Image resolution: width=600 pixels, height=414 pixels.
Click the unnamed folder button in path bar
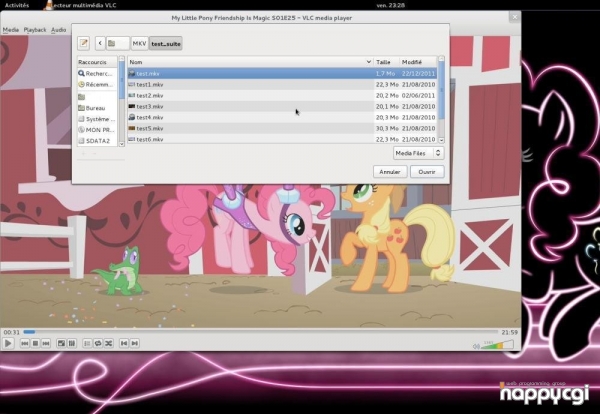pos(117,43)
